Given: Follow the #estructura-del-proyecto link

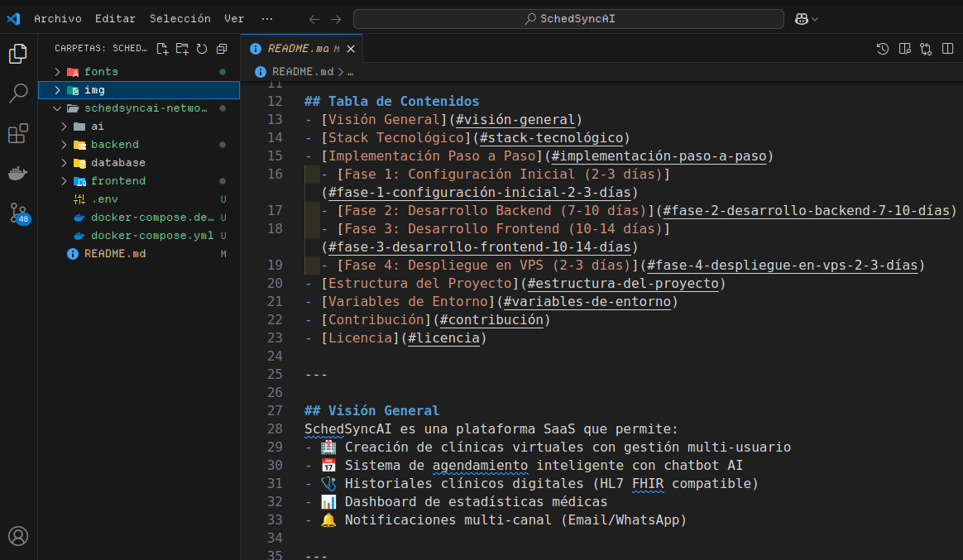Looking at the screenshot, I should point(623,284).
